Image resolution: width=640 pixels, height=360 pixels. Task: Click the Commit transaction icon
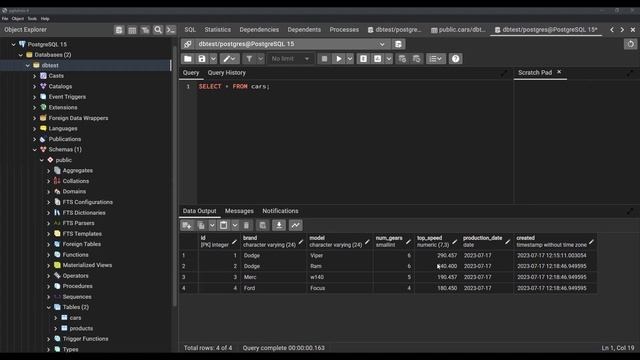coord(402,59)
